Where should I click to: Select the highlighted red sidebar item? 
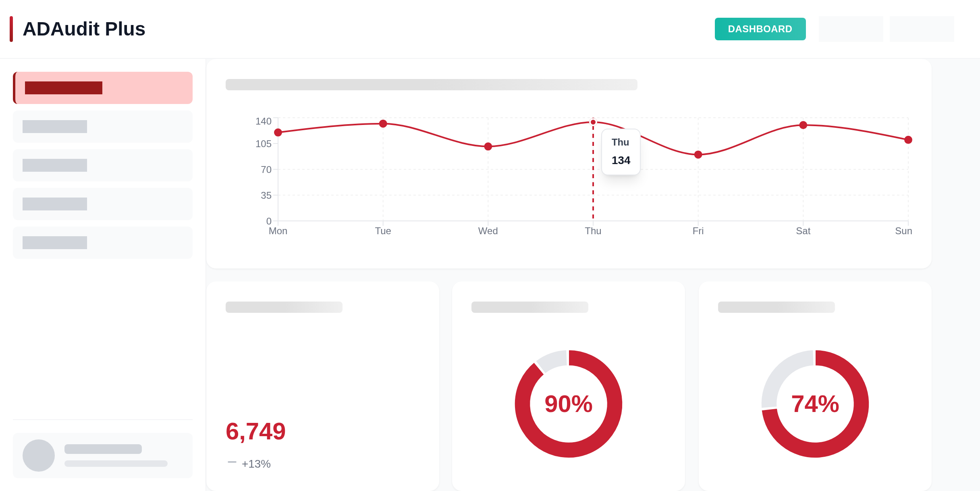(x=103, y=88)
